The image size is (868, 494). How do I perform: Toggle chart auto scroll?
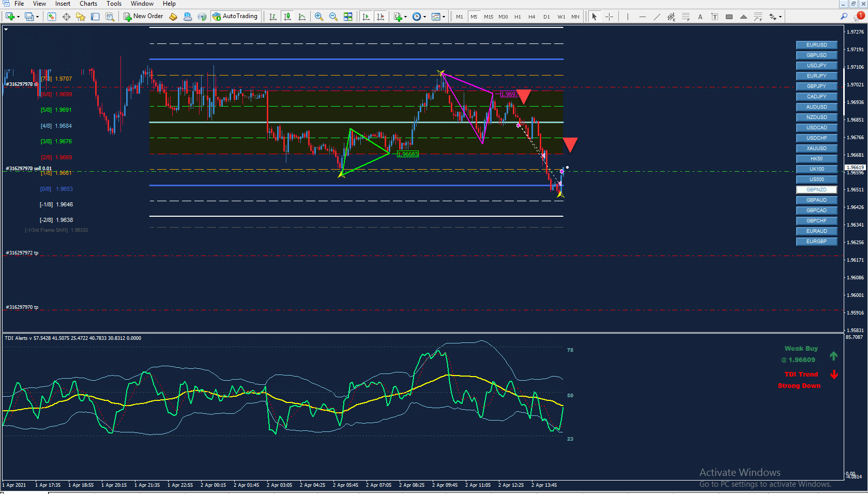pyautogui.click(x=366, y=17)
